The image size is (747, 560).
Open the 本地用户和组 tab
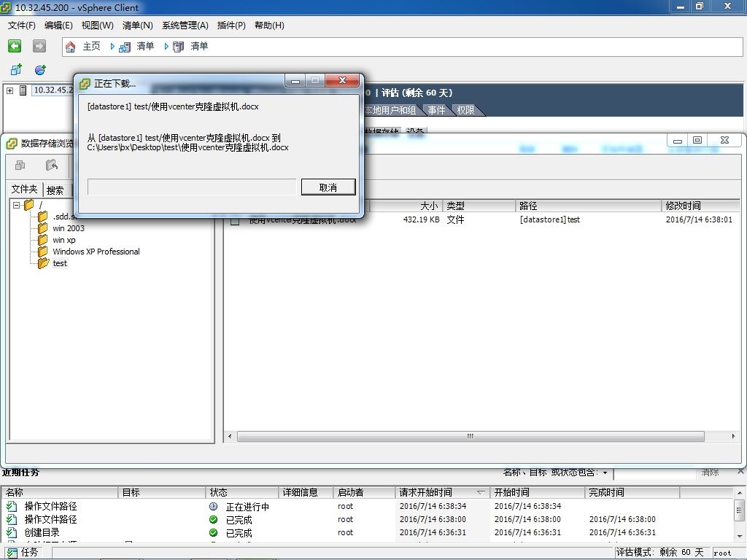click(x=391, y=111)
